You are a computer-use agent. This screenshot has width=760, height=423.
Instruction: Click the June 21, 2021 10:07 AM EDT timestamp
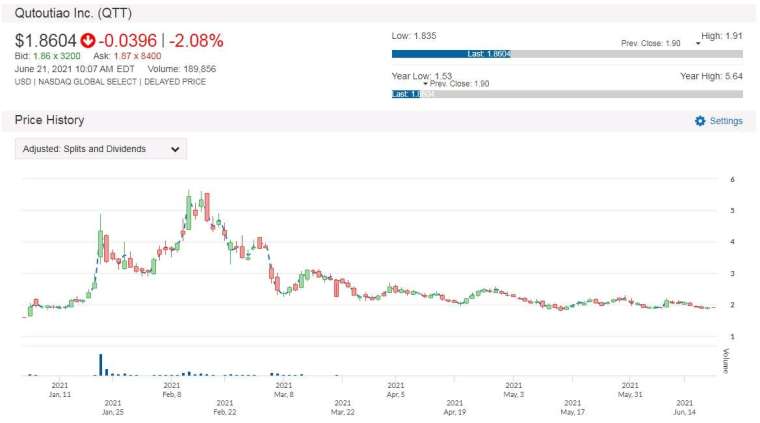point(74,69)
